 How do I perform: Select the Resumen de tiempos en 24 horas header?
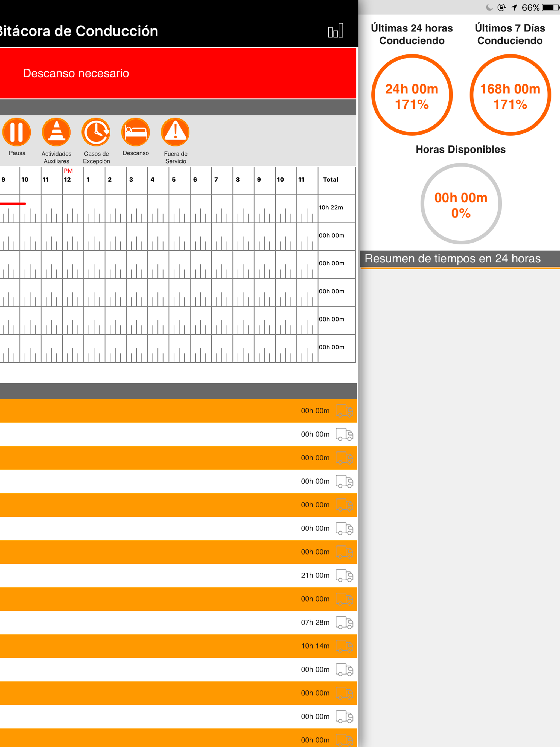click(460, 259)
